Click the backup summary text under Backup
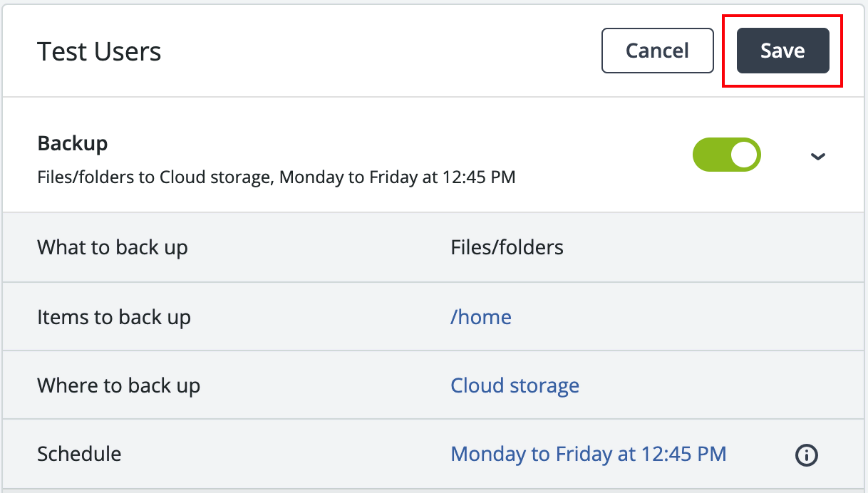The height and width of the screenshot is (493, 868). 276,177
